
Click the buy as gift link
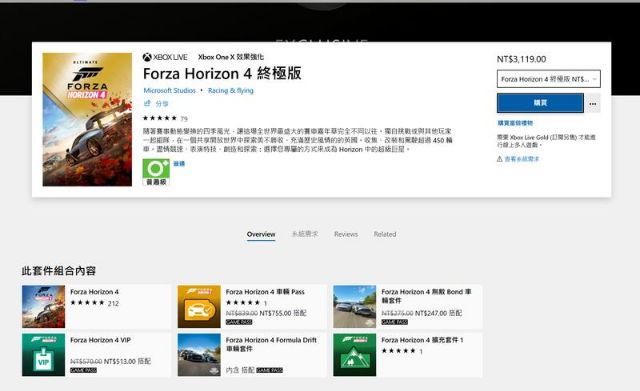515,123
